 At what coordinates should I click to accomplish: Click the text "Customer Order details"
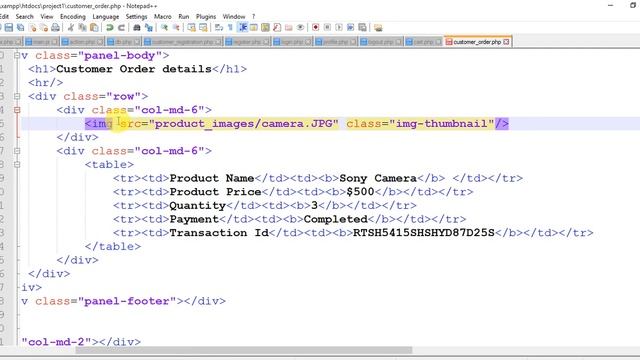coord(134,69)
